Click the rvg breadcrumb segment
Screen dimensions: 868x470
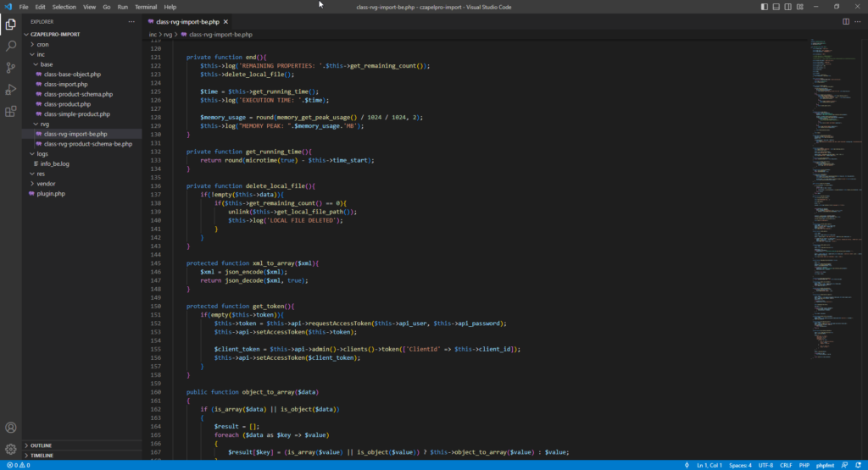click(168, 34)
